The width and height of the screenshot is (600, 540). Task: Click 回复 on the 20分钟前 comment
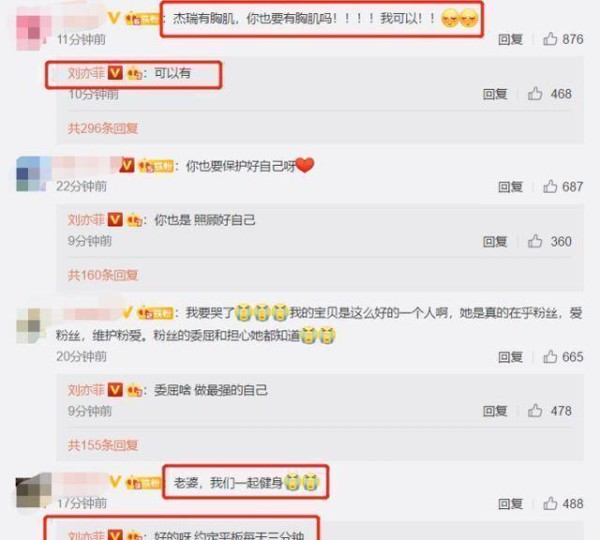pyautogui.click(x=510, y=357)
